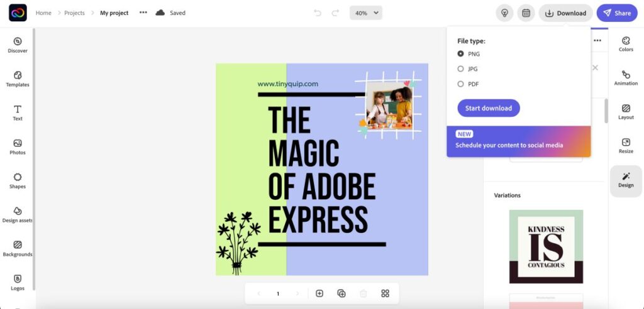This screenshot has width=644, height=309.
Task: Click the Adobe Express logo
Action: pos(18,13)
